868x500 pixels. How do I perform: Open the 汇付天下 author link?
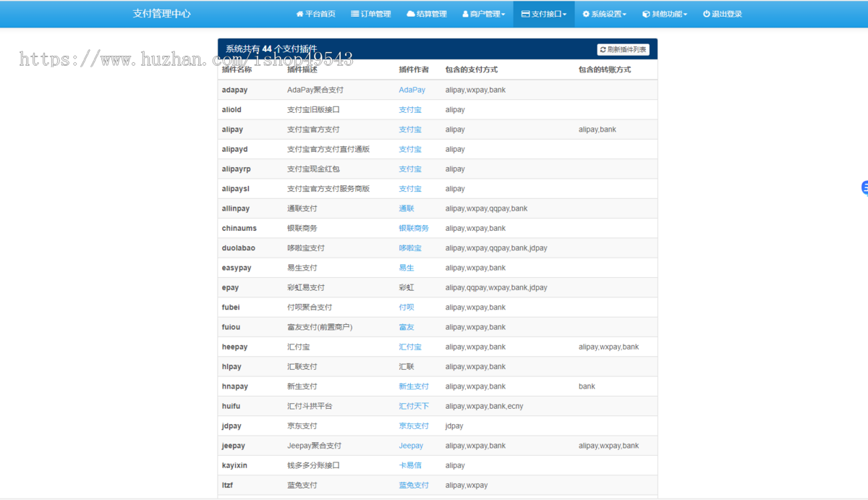pyautogui.click(x=414, y=407)
